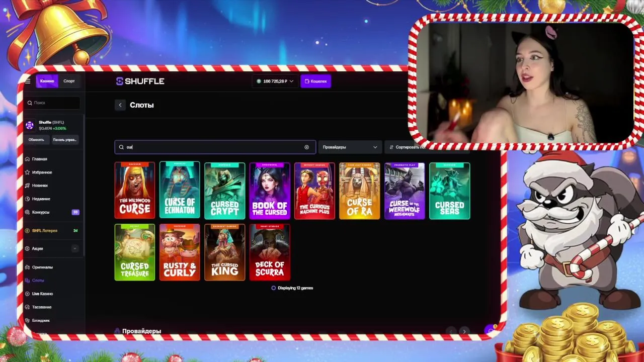Click the slots search field with 'cur'
Viewport: 644px width, 362px height.
click(x=215, y=147)
